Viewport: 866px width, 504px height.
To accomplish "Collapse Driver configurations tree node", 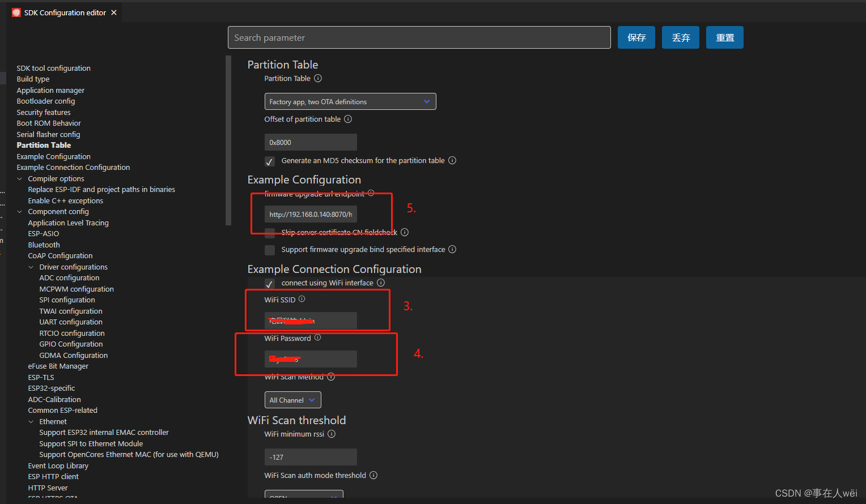I will [31, 267].
